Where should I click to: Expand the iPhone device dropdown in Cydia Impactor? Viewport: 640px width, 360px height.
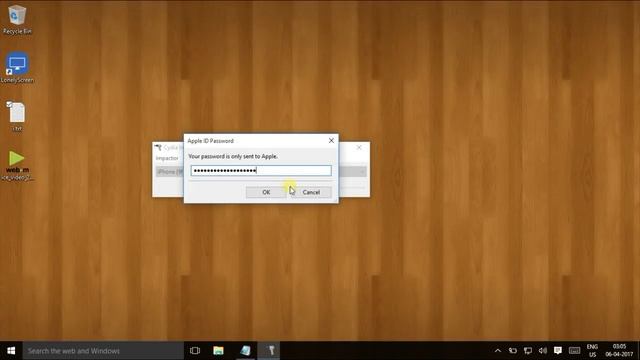click(362, 172)
